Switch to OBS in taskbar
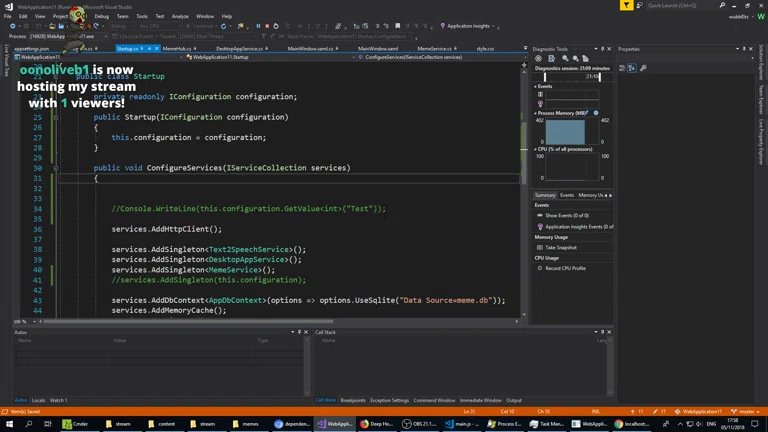Viewport: 768px width, 432px height. click(x=419, y=424)
